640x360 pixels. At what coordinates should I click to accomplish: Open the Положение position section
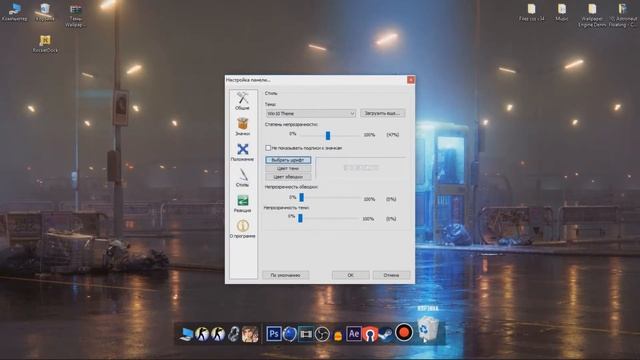point(242,152)
